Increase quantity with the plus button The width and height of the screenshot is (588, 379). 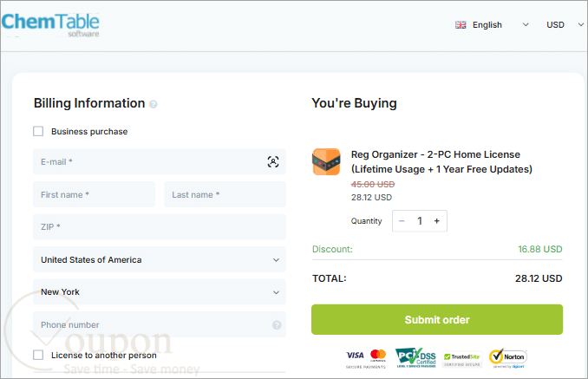click(436, 221)
